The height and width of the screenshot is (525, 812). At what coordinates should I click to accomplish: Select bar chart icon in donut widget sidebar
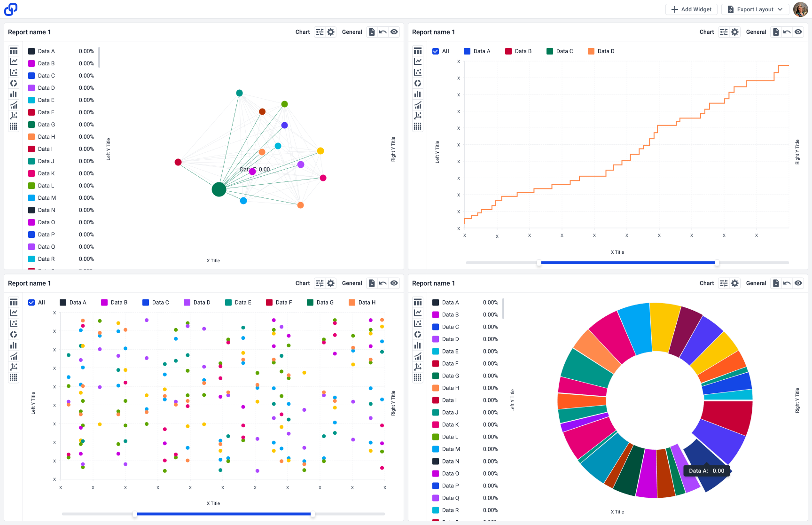tap(418, 345)
